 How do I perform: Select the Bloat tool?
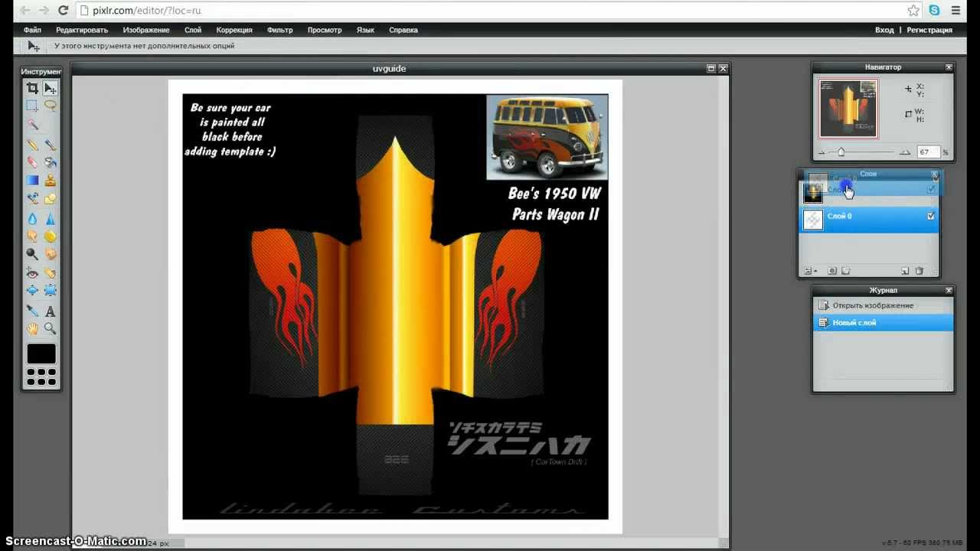coord(32,290)
